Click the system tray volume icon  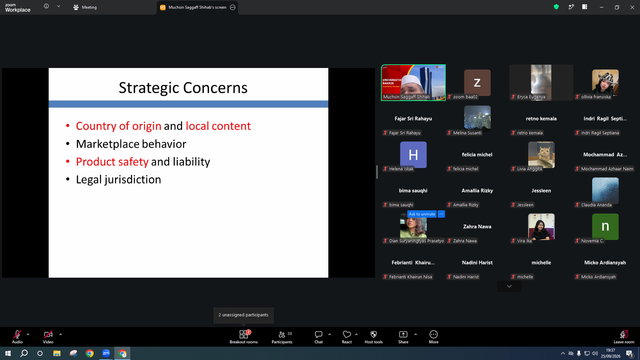(595, 353)
